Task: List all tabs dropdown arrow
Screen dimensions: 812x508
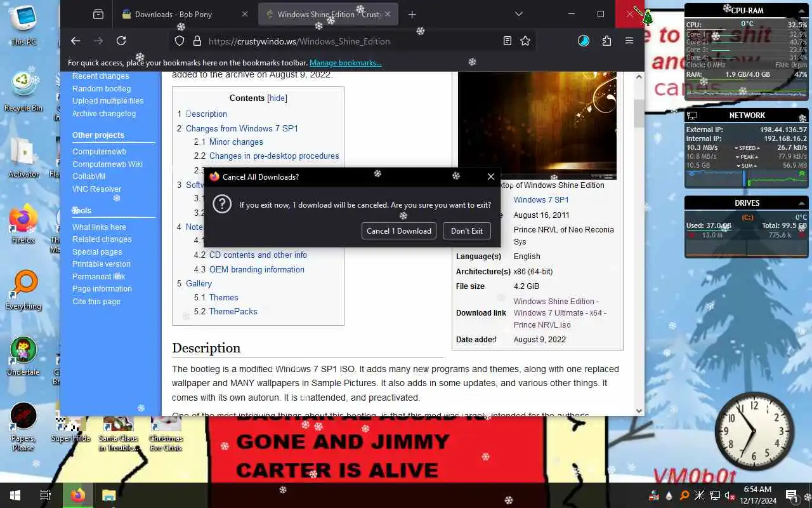Action: click(518, 14)
